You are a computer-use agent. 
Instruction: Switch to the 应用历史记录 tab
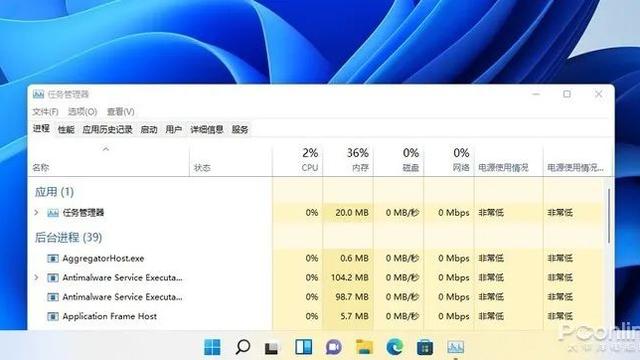[x=107, y=129]
